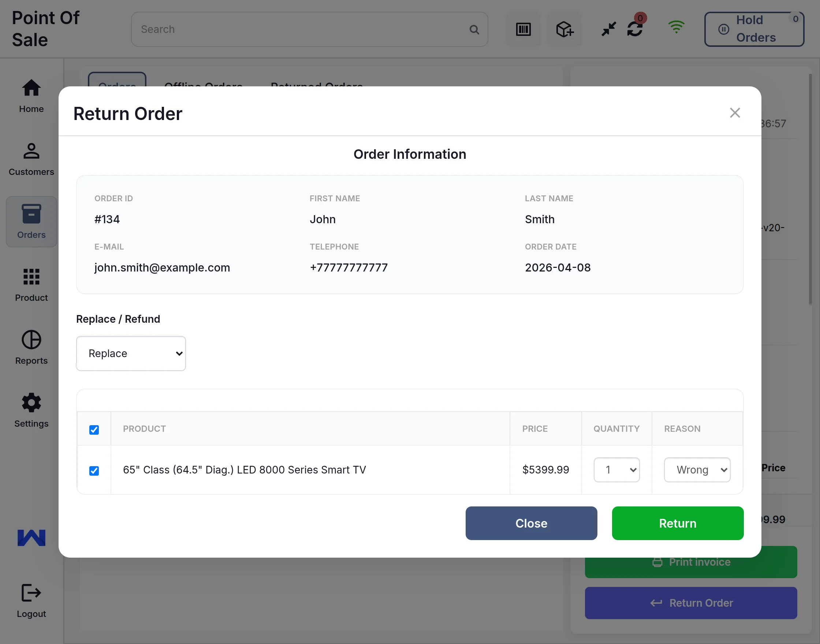Expand the Replace / Refund dropdown
The height and width of the screenshot is (644, 820).
point(131,353)
